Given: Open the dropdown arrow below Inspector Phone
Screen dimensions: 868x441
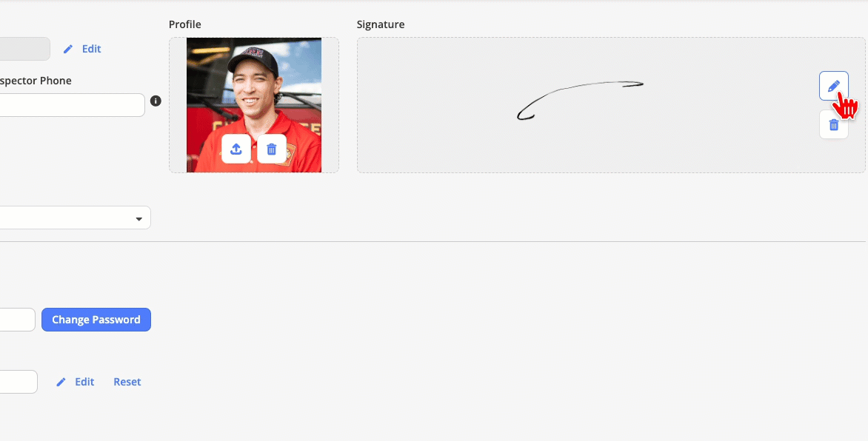Looking at the screenshot, I should click(139, 219).
